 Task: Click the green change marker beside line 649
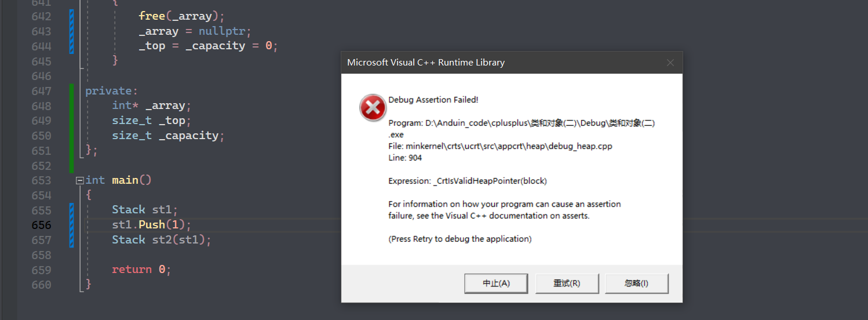[71, 121]
